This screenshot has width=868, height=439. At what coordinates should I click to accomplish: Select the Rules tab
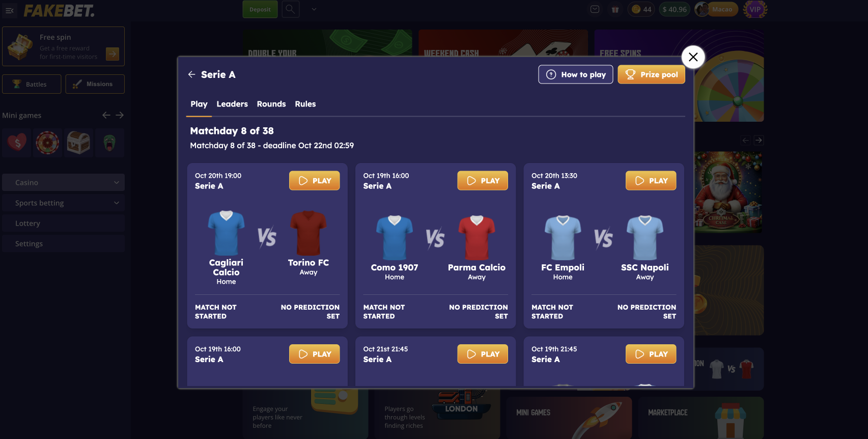[x=305, y=104]
